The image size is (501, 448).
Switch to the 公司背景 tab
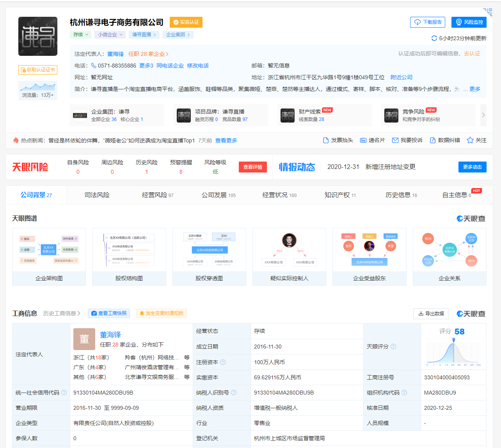[36, 195]
